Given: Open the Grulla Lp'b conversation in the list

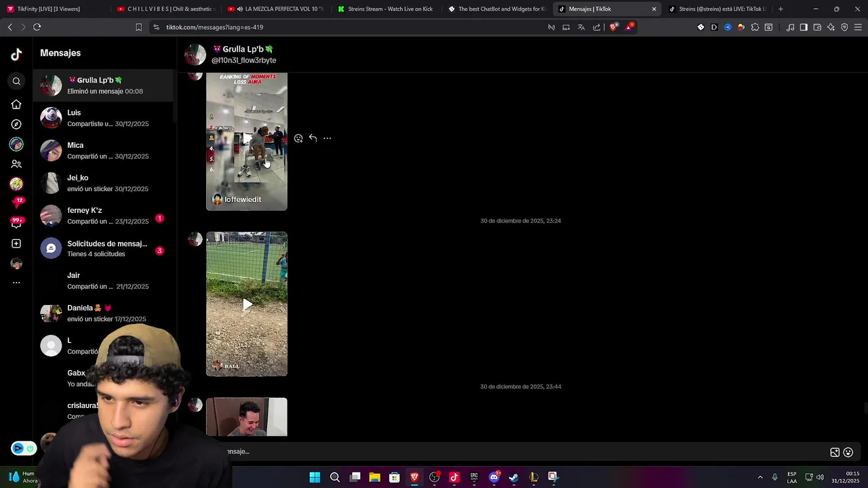Looking at the screenshot, I should coord(103,85).
